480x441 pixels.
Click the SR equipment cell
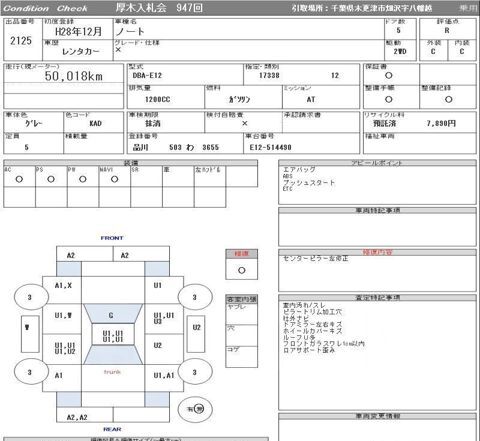coord(146,176)
